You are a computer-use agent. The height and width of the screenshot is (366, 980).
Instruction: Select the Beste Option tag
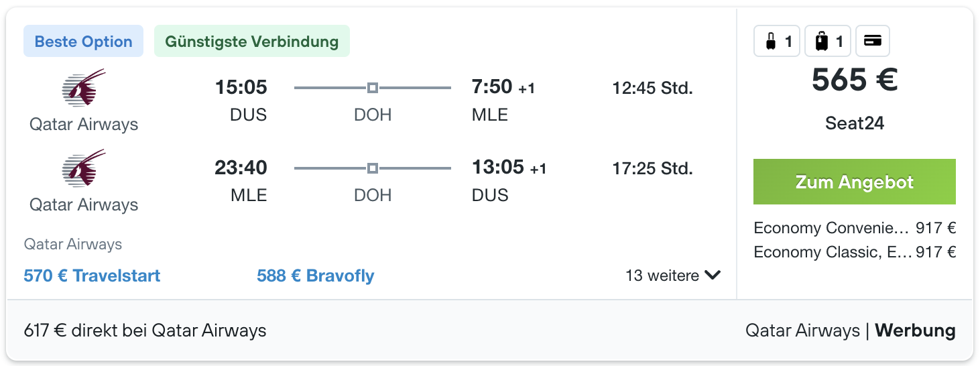click(x=83, y=42)
